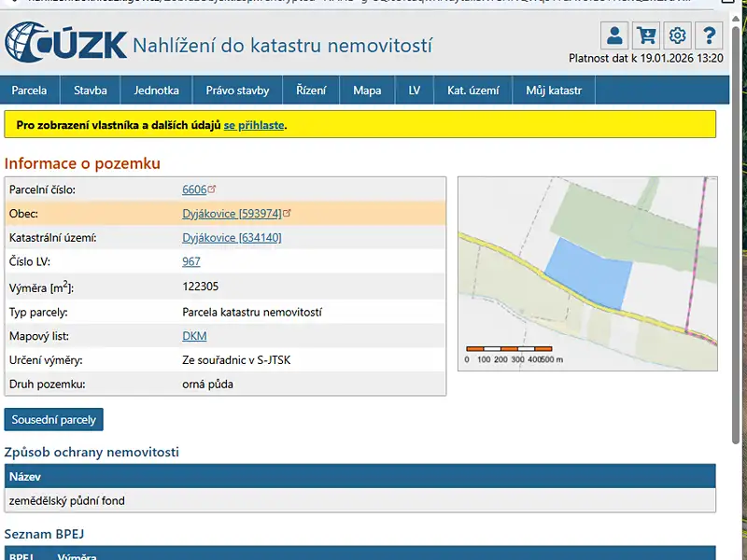
Task: Open the Můj katastr menu tab
Action: (554, 90)
